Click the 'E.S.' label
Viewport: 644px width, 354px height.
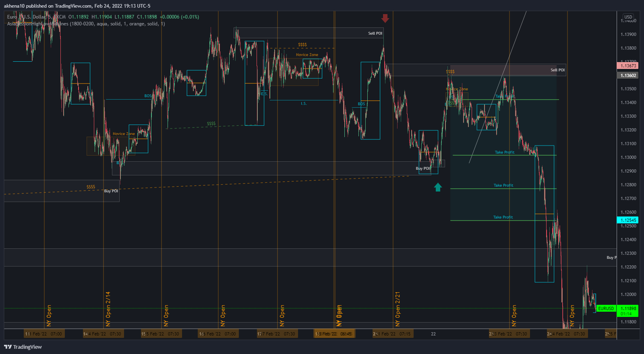click(x=264, y=94)
